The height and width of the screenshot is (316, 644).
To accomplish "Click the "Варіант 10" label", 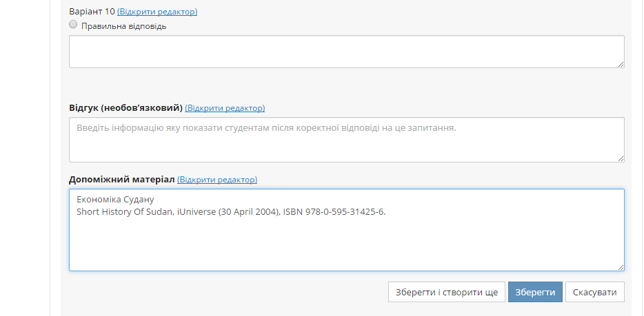I will pyautogui.click(x=92, y=12).
